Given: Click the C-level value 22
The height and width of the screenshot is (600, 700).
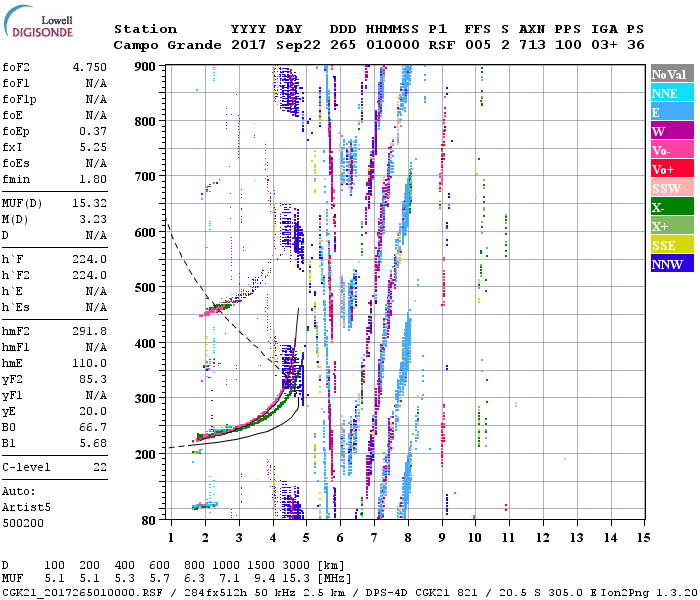Looking at the screenshot, I should 100,468.
